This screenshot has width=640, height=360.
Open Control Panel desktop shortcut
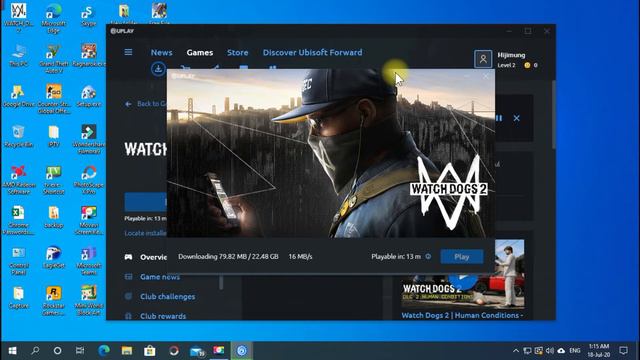(18, 260)
